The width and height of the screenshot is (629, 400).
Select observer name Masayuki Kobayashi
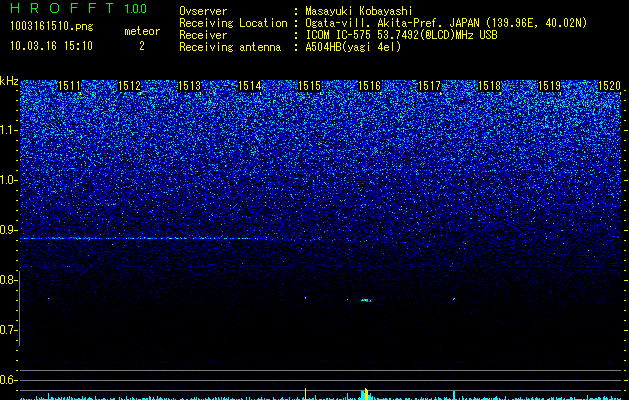pyautogui.click(x=359, y=12)
